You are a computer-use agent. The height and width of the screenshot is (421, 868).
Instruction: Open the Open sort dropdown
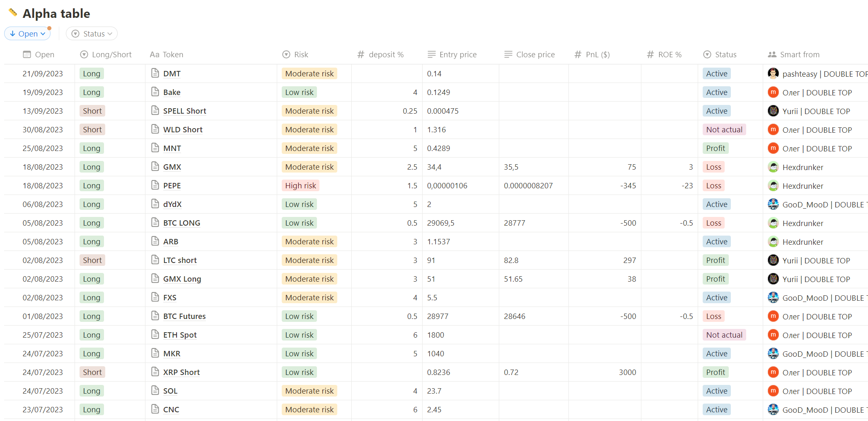click(28, 34)
